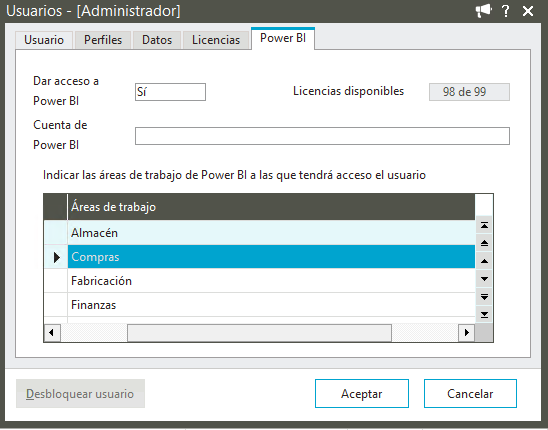
Task: Close the Usuarios dialog window
Action: click(528, 11)
